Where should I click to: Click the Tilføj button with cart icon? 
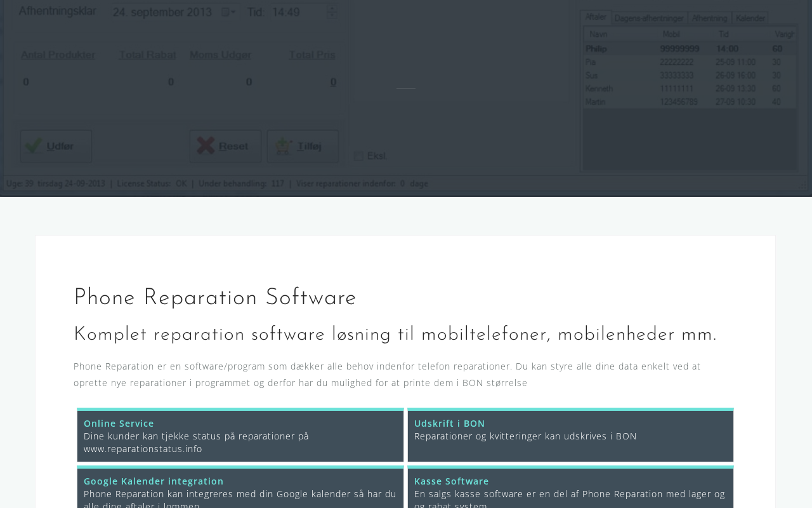pos(303,146)
